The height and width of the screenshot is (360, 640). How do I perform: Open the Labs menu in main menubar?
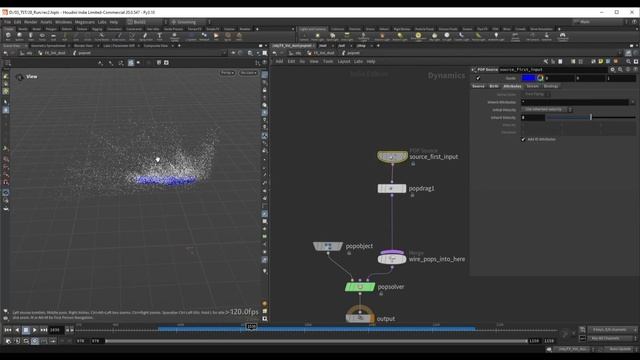[102, 22]
